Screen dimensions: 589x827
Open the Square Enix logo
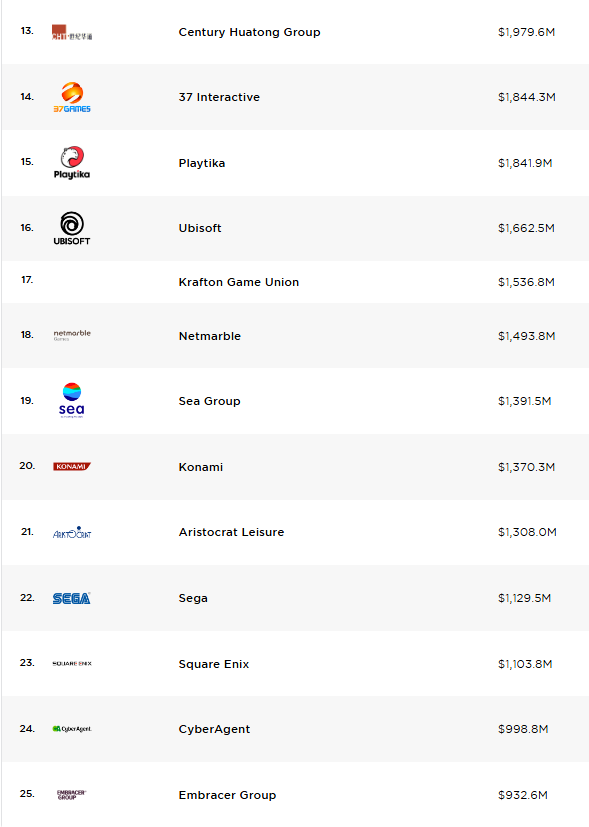pyautogui.click(x=72, y=663)
